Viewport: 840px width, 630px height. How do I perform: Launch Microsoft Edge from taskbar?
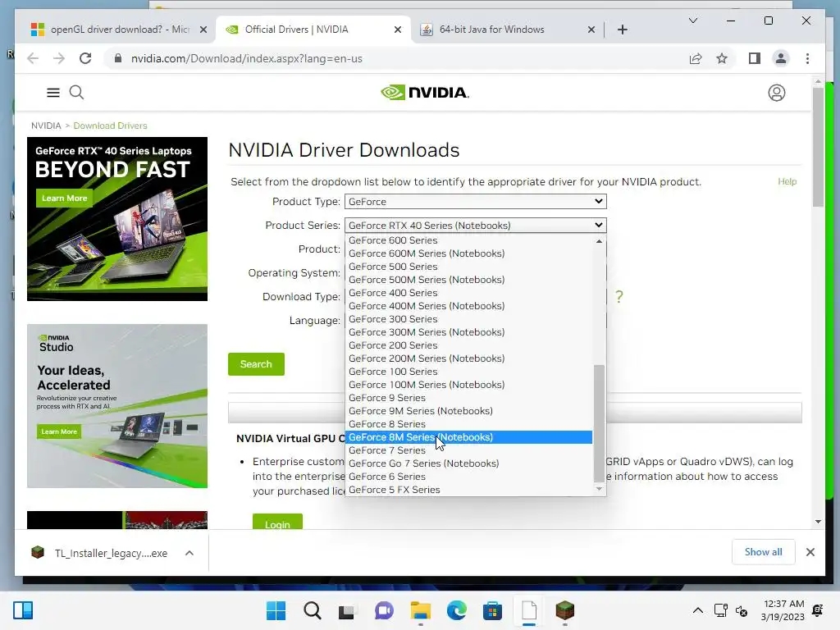456,610
